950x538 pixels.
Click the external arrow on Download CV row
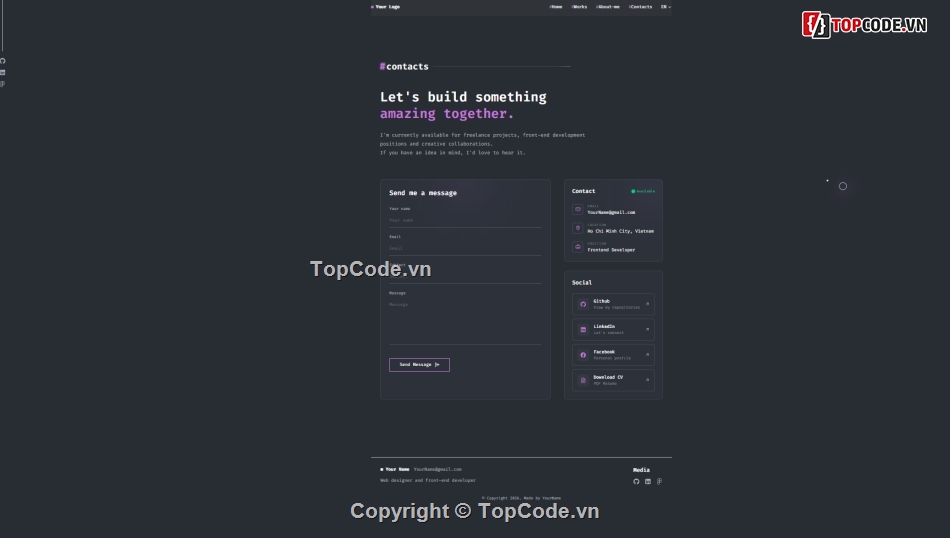coord(647,380)
